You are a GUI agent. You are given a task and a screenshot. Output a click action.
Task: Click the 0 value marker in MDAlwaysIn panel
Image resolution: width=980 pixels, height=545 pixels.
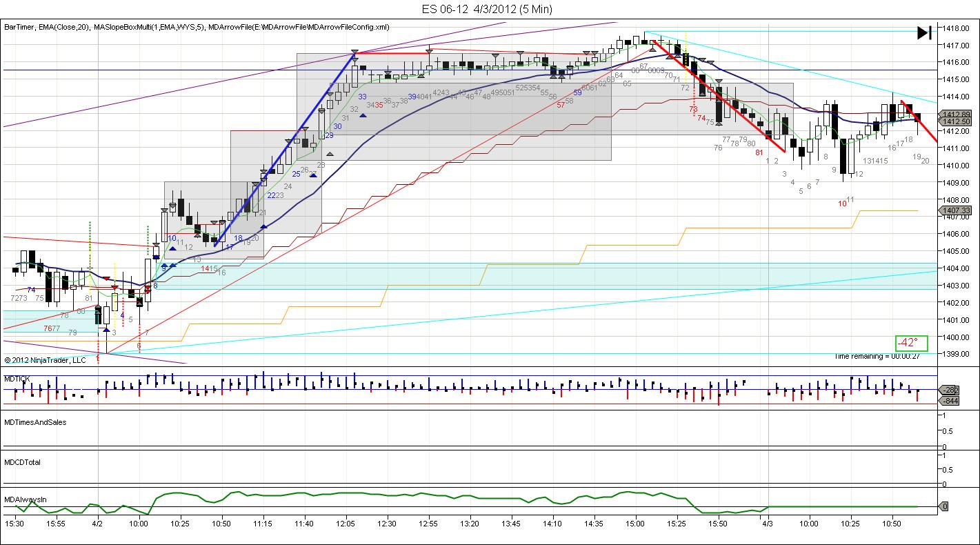[x=944, y=506]
